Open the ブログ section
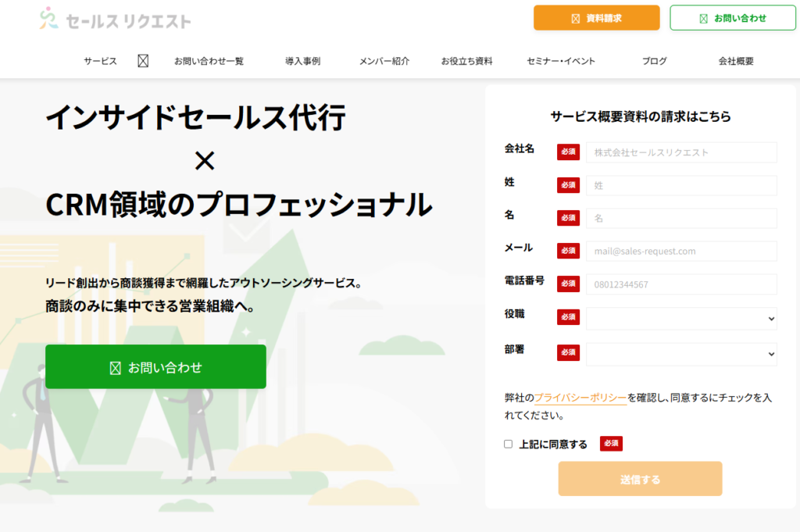800x532 pixels. (x=653, y=59)
